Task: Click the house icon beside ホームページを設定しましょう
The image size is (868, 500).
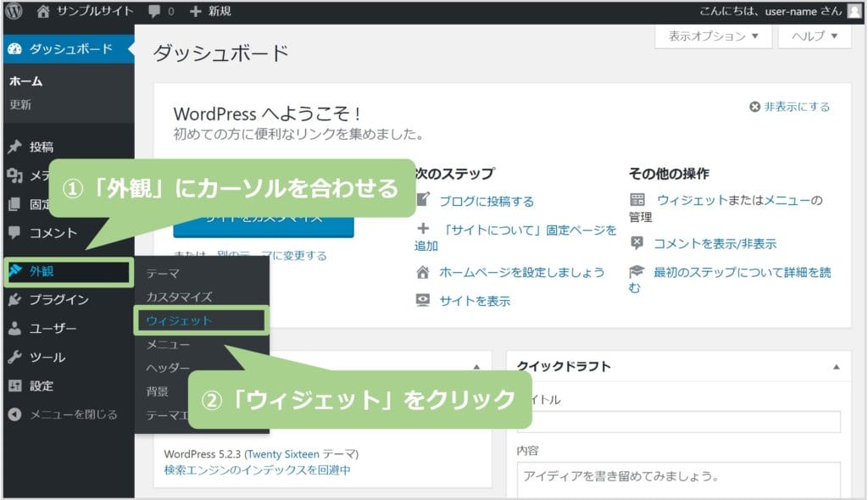Action: (423, 272)
